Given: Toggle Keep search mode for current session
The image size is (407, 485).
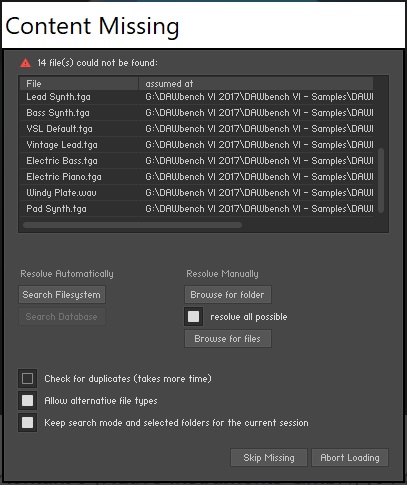Looking at the screenshot, I should (x=27, y=423).
